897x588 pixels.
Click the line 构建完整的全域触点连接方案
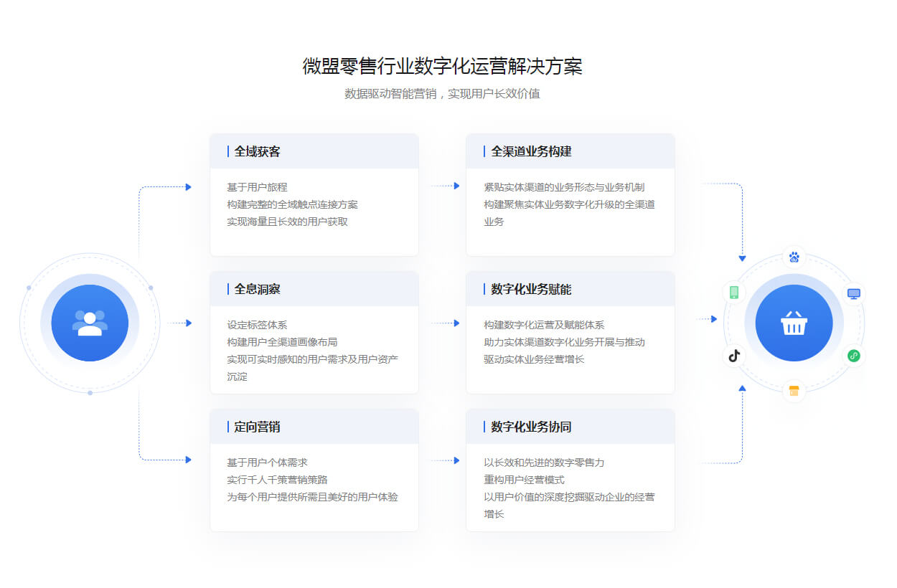[292, 204]
